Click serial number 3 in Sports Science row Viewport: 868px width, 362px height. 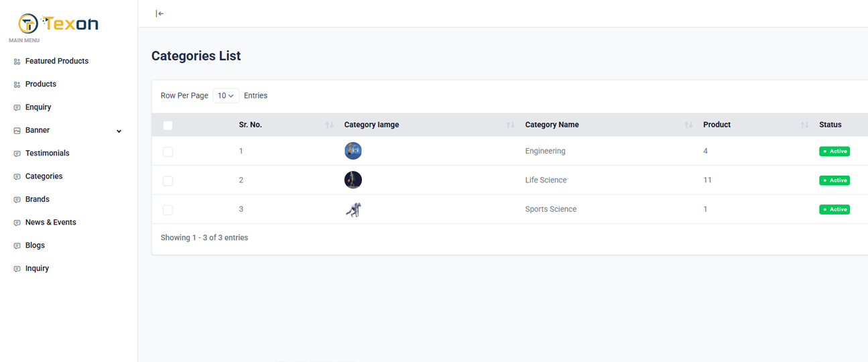pyautogui.click(x=241, y=209)
